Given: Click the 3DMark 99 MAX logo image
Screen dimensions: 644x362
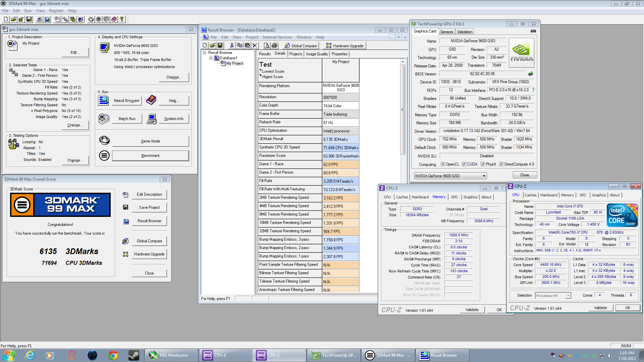Looking at the screenshot, I should (60, 205).
